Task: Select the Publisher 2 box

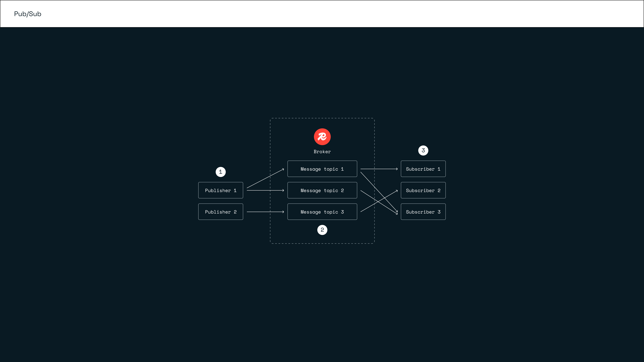Action: click(221, 212)
